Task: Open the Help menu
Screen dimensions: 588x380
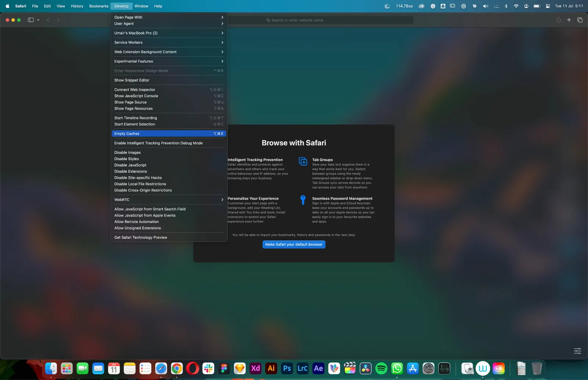Action: [158, 6]
